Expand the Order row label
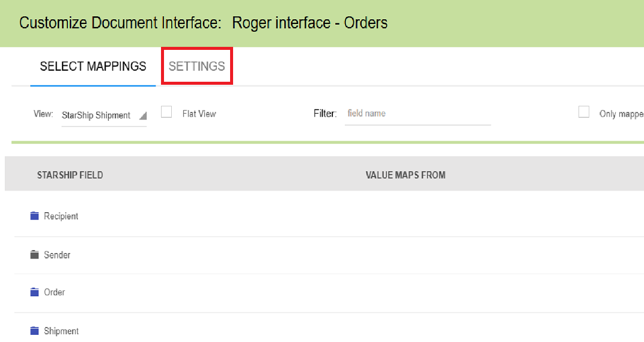 [x=55, y=292]
